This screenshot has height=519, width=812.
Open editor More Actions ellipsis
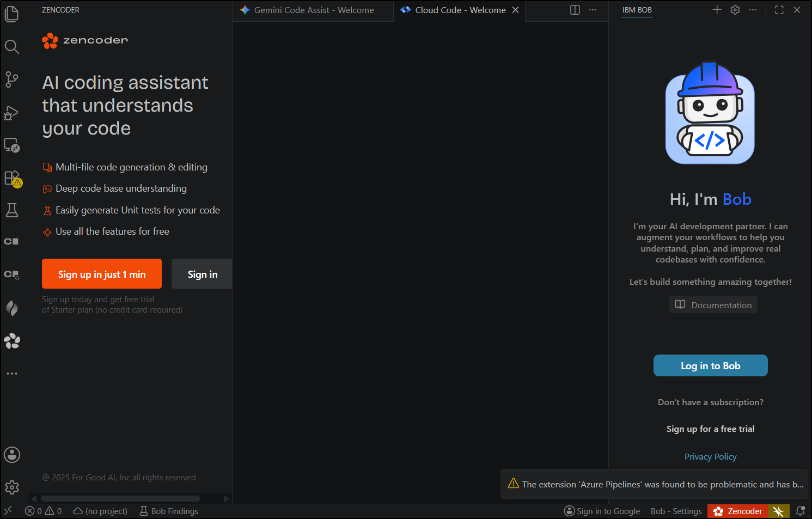[593, 10]
